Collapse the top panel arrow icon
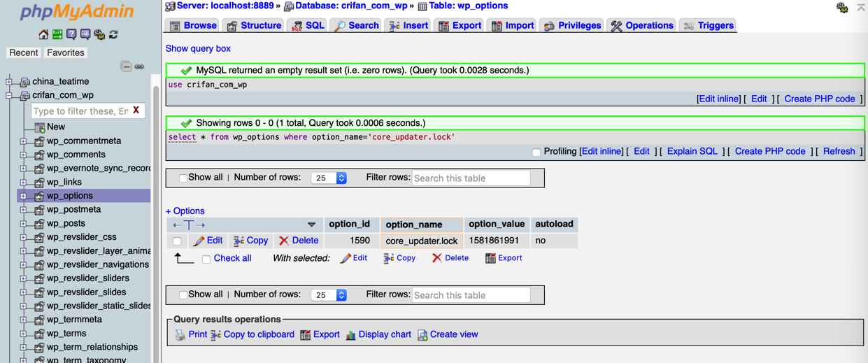 click(x=861, y=7)
